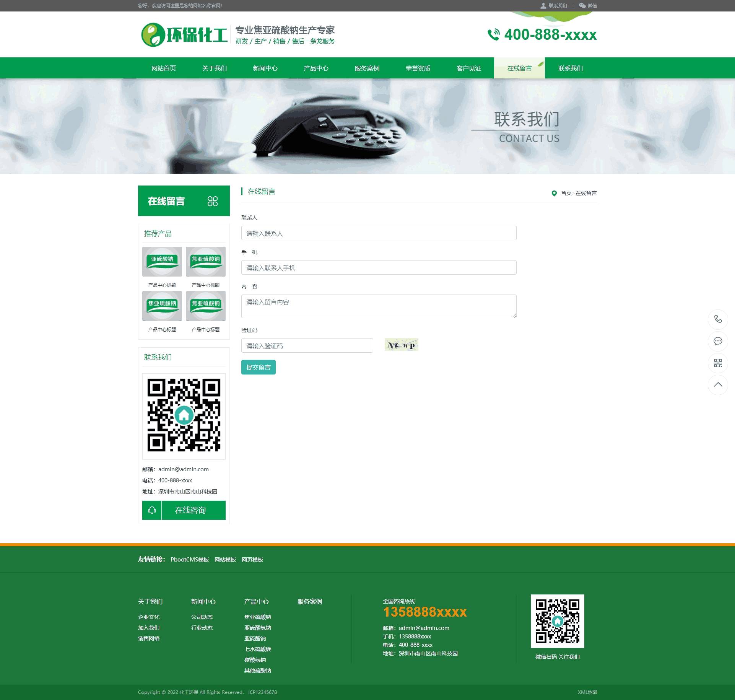
Task: Open the 亚硫酸钠 product thumbnail
Action: pyautogui.click(x=162, y=262)
